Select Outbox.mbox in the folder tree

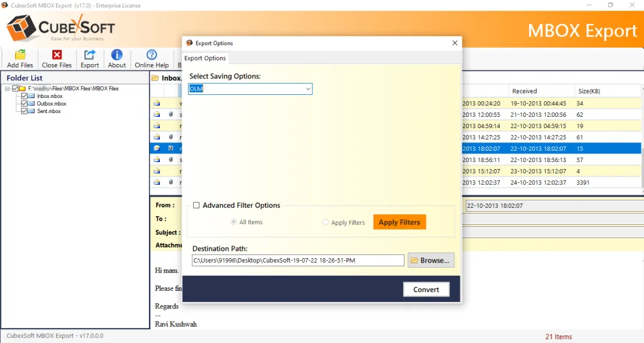tap(52, 104)
